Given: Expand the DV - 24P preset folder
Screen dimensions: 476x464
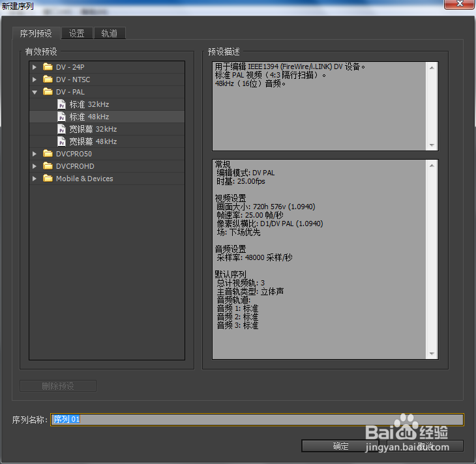Looking at the screenshot, I should [35, 67].
